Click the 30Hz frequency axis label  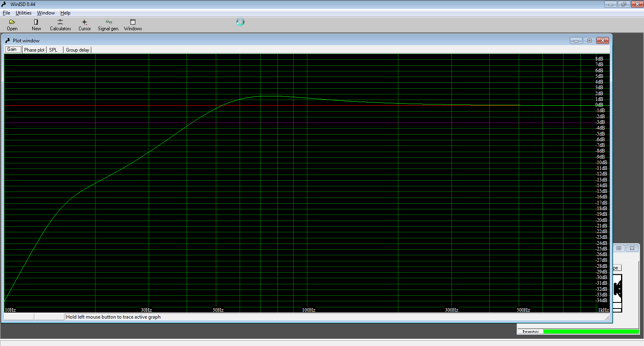[147, 310]
